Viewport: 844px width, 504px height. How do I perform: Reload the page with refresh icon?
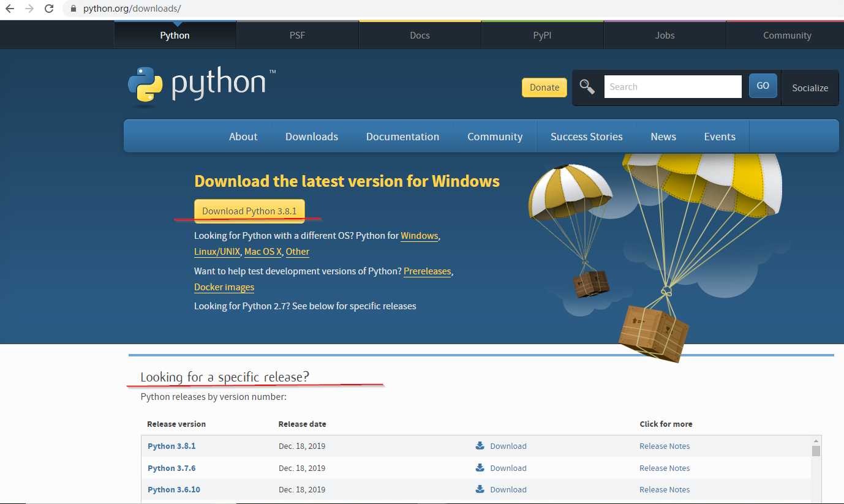pos(50,9)
